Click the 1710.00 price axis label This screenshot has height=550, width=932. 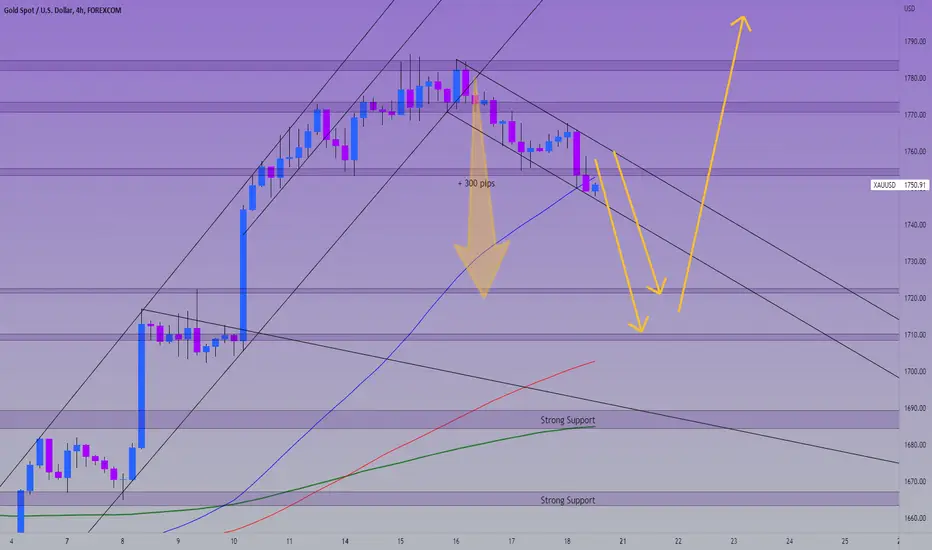[915, 335]
